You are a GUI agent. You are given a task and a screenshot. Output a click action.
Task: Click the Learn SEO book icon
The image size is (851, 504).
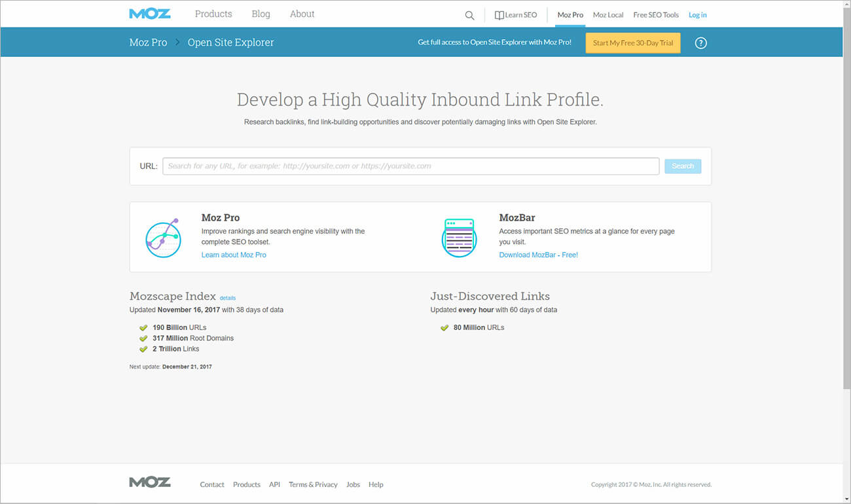499,15
